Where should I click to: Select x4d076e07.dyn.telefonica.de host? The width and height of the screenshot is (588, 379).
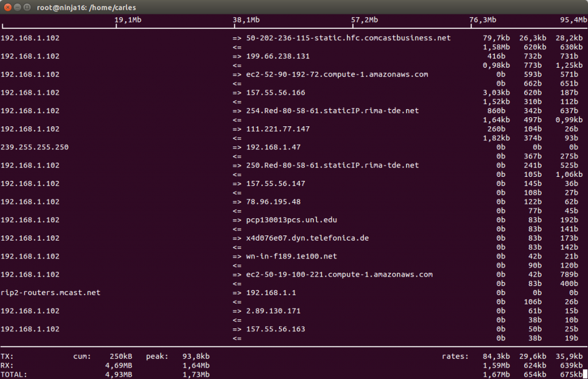(x=308, y=238)
